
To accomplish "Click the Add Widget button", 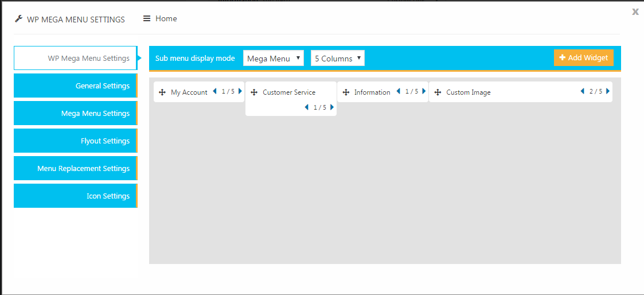I will (x=584, y=58).
